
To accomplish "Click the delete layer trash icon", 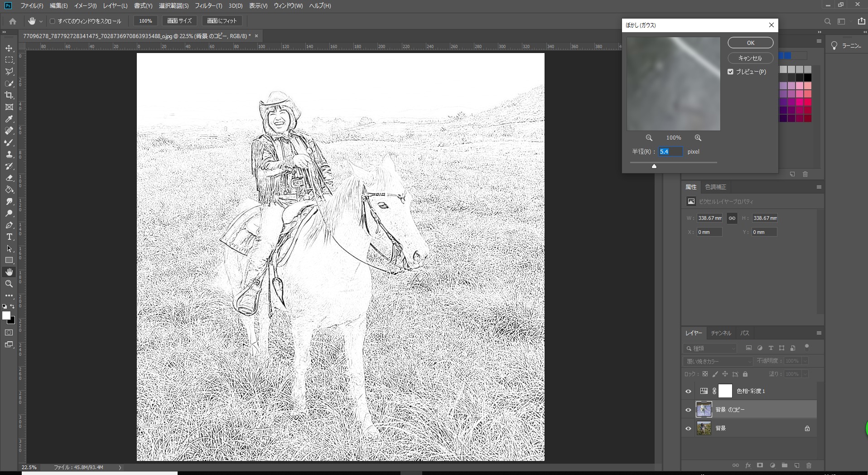I will 809,465.
